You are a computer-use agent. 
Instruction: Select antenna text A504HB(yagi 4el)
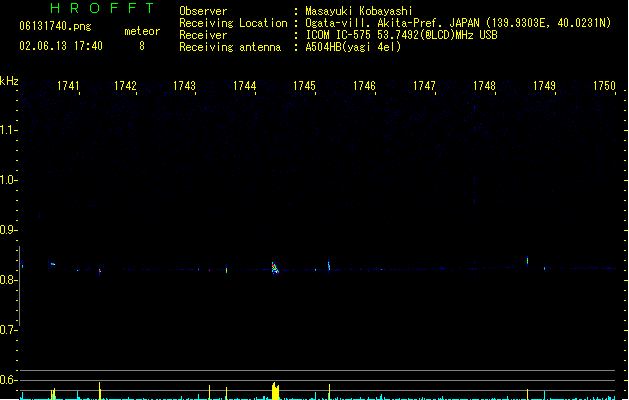[353, 47]
